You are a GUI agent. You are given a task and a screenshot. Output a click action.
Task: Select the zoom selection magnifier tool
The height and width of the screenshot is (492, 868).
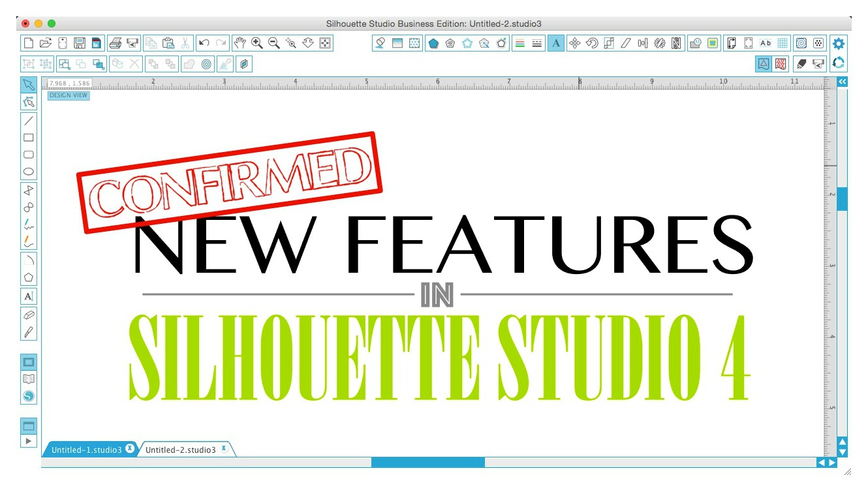(291, 43)
